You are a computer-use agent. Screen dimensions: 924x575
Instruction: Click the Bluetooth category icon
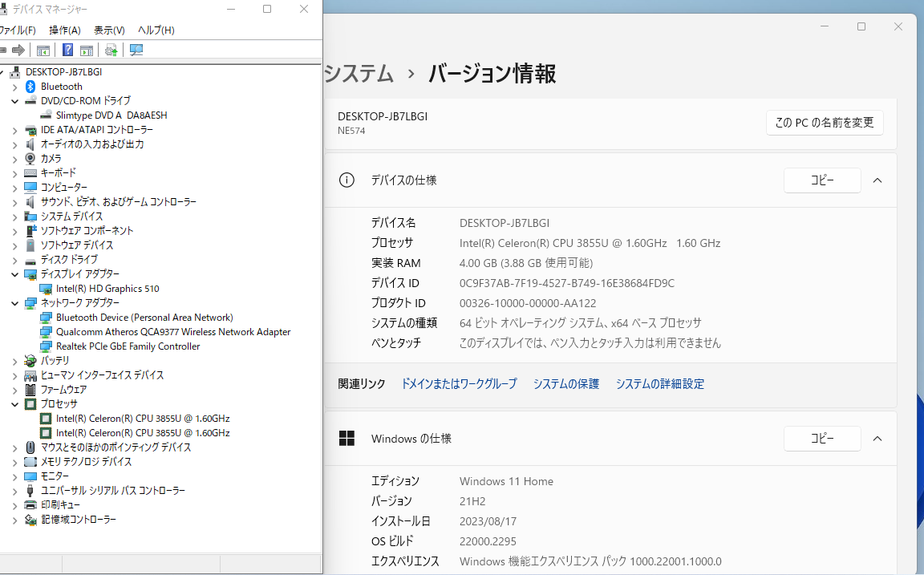[x=30, y=87]
